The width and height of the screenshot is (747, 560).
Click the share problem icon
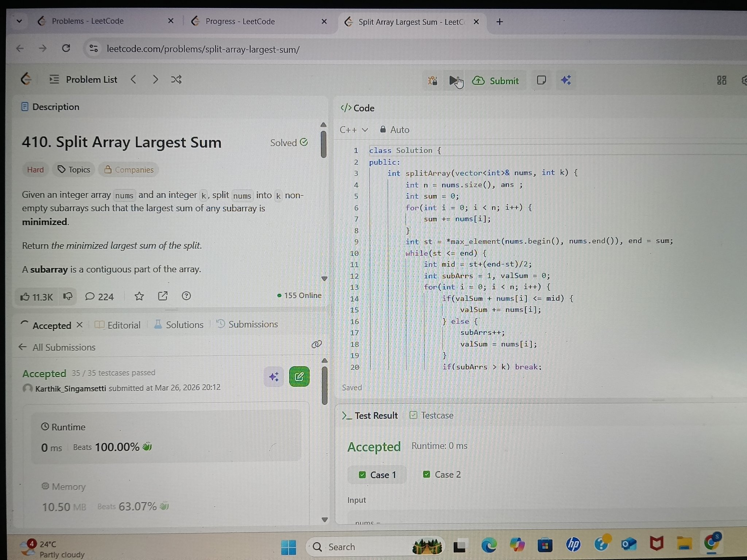click(163, 296)
